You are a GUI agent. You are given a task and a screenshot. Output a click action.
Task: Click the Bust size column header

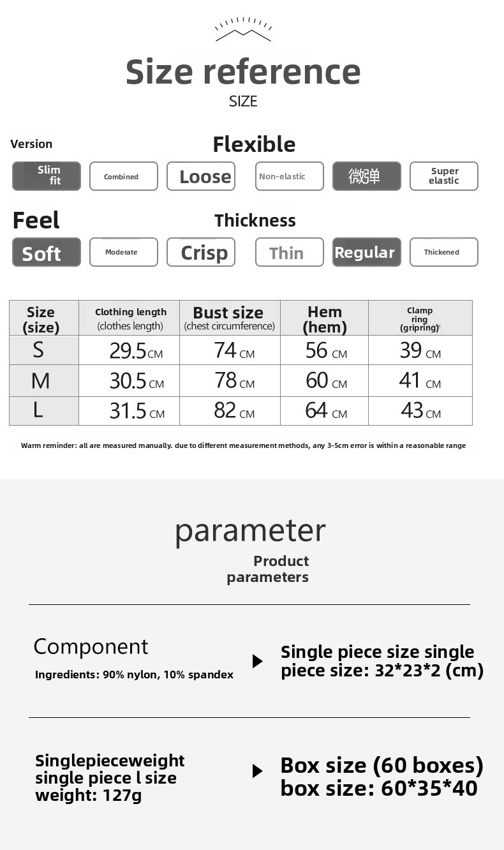pyautogui.click(x=229, y=318)
